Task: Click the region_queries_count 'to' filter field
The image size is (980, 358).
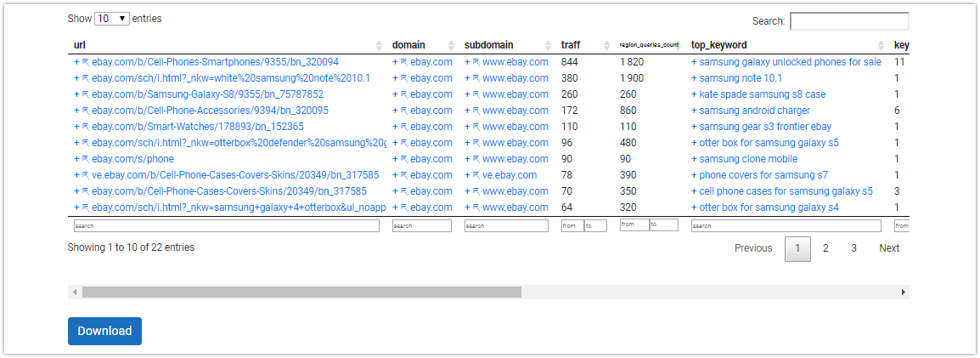Action: 664,224
